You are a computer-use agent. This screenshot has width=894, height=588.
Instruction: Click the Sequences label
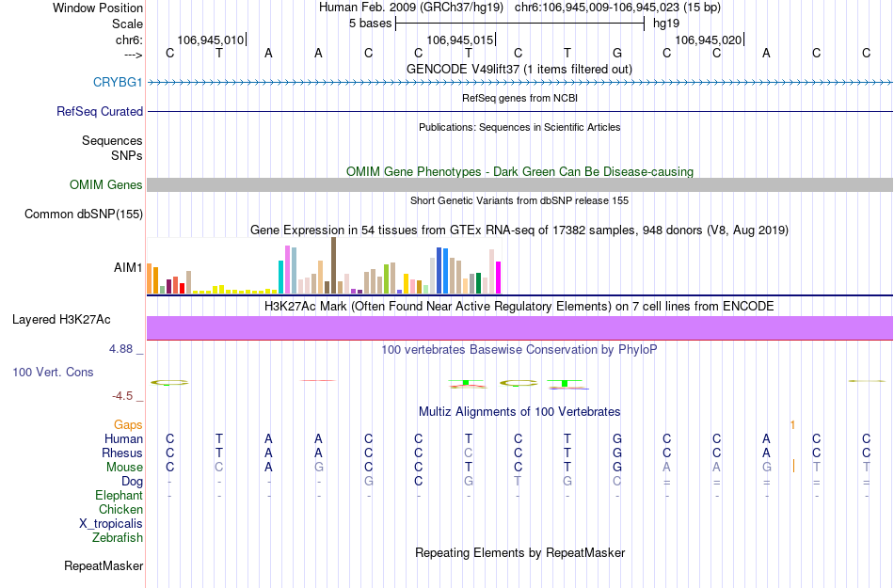click(x=112, y=140)
